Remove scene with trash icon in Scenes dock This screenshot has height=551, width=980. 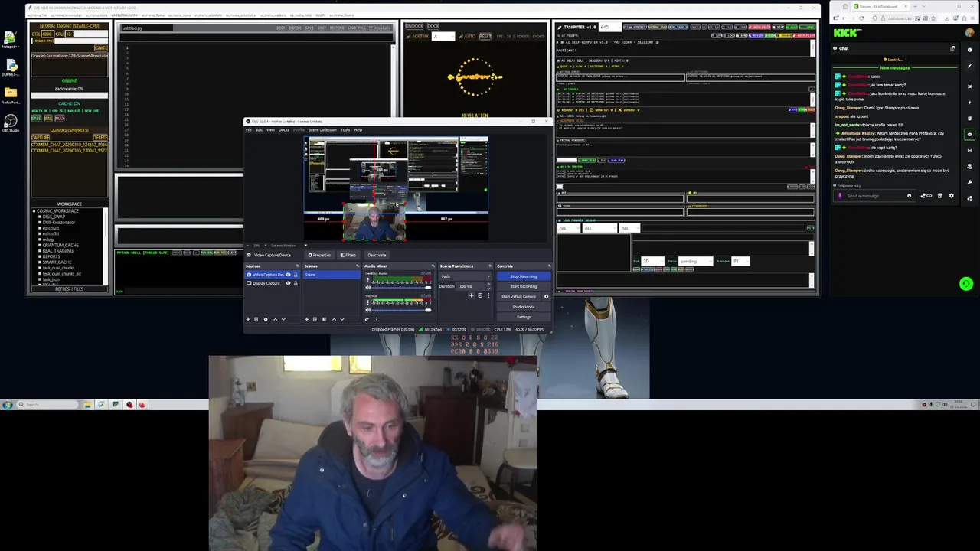pos(315,319)
